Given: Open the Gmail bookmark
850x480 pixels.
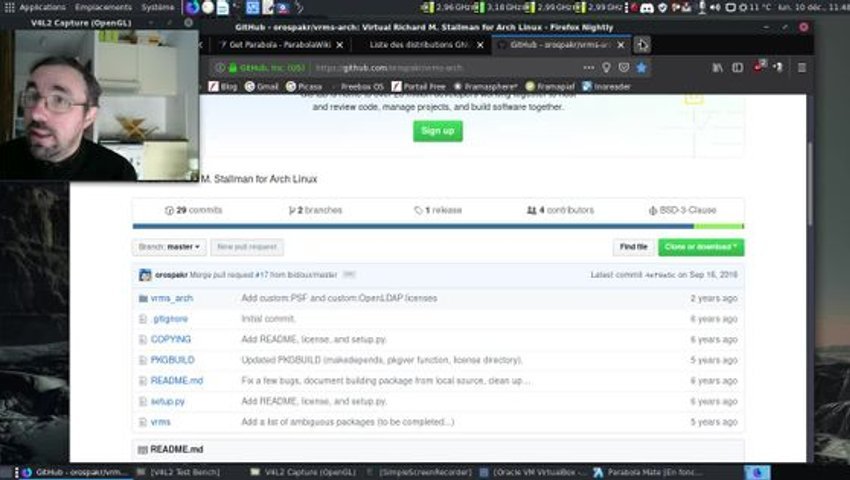Looking at the screenshot, I should [x=261, y=86].
